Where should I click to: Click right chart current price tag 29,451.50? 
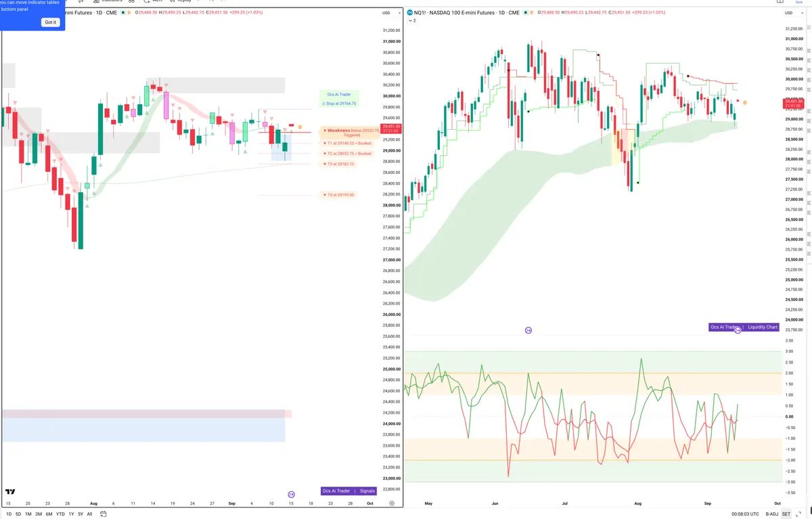793,104
